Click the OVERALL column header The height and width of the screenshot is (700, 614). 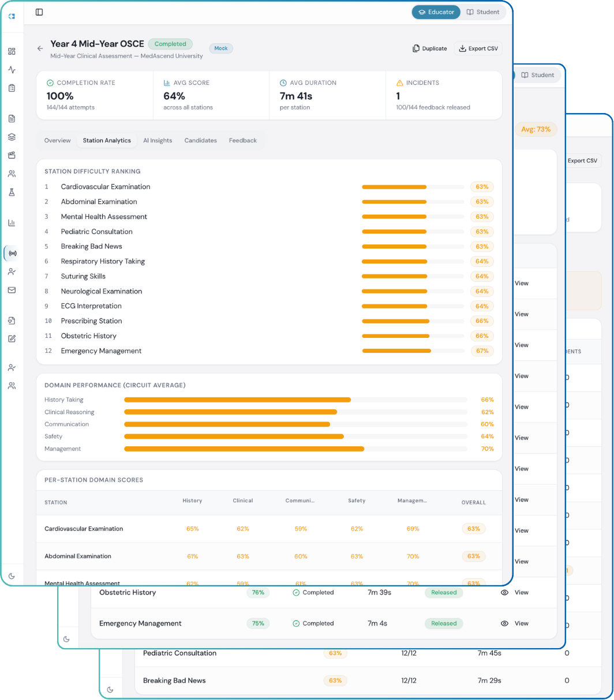473,503
